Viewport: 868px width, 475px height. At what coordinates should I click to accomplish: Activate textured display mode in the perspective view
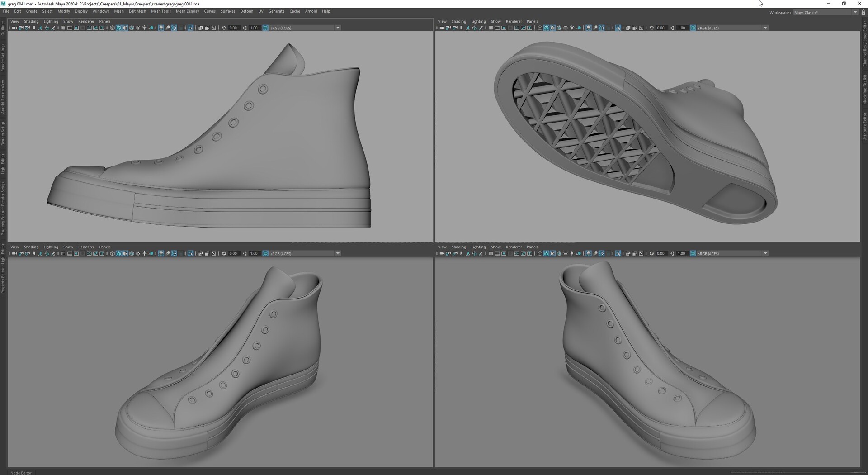tap(559, 253)
